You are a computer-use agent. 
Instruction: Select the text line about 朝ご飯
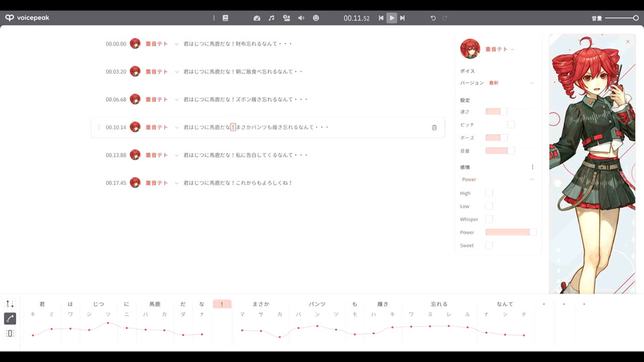click(243, 72)
